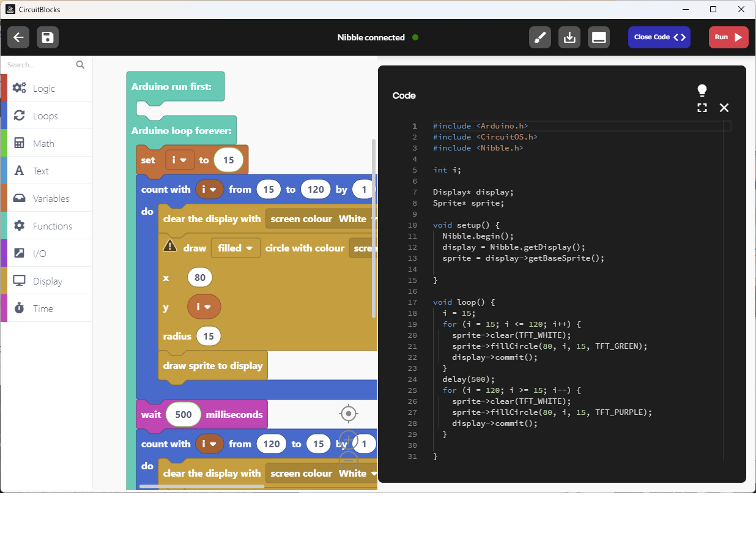Open variable i dropdown in set block
756x536 pixels.
pos(180,160)
